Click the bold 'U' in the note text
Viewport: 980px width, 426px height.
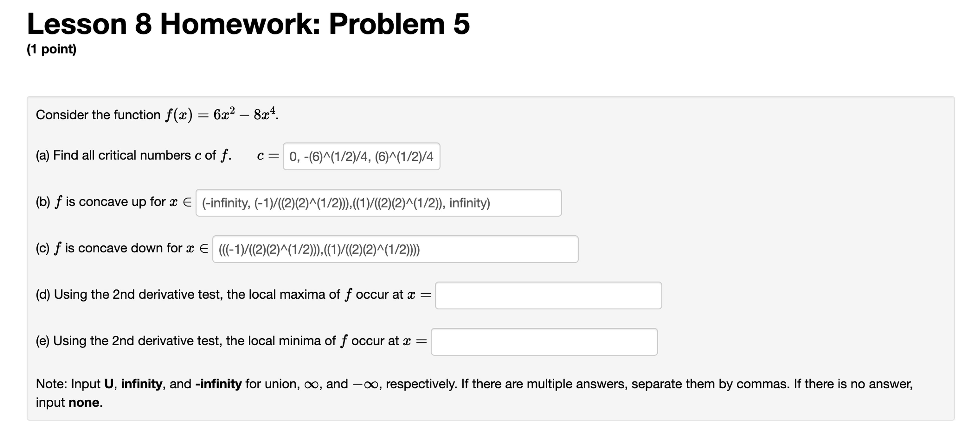coord(108,384)
